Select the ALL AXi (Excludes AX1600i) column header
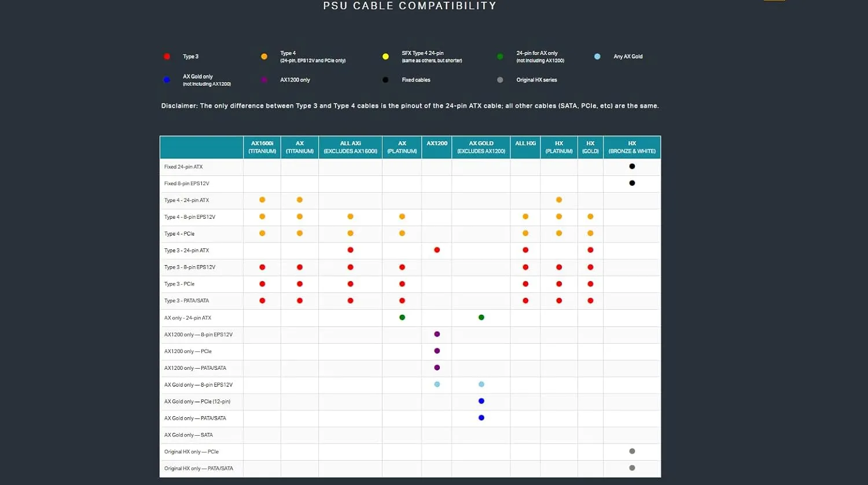Image resolution: width=868 pixels, height=485 pixels. click(x=350, y=147)
